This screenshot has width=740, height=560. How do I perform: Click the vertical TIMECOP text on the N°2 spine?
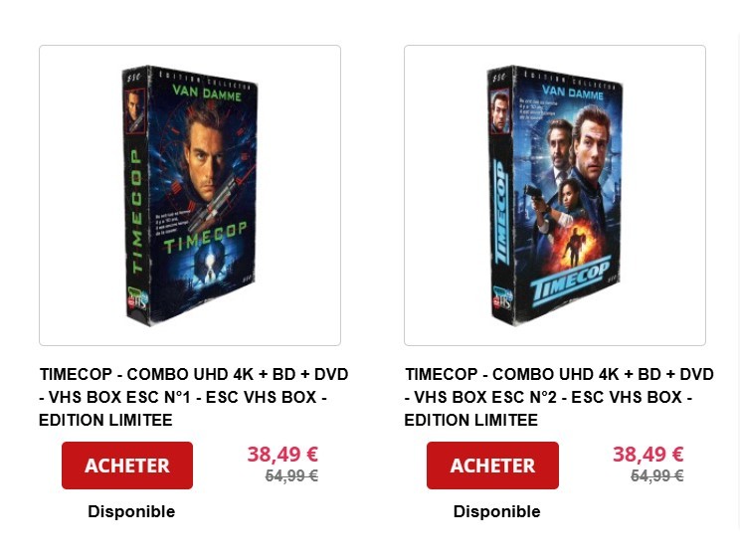click(501, 212)
